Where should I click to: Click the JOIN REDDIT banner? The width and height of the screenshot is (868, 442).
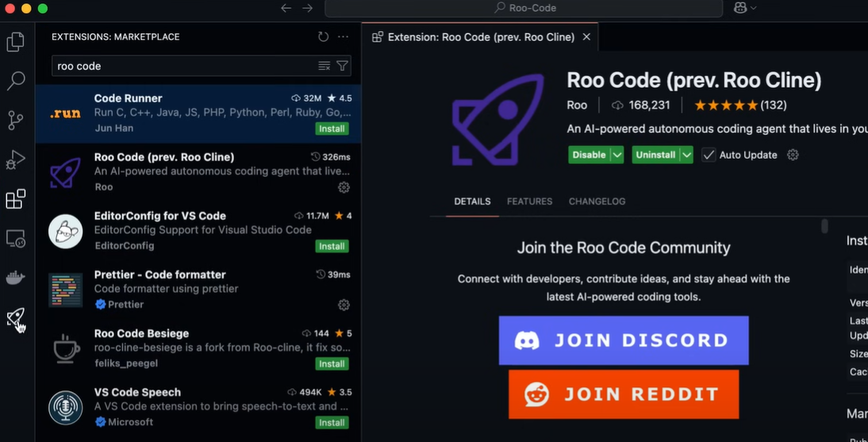pyautogui.click(x=624, y=394)
